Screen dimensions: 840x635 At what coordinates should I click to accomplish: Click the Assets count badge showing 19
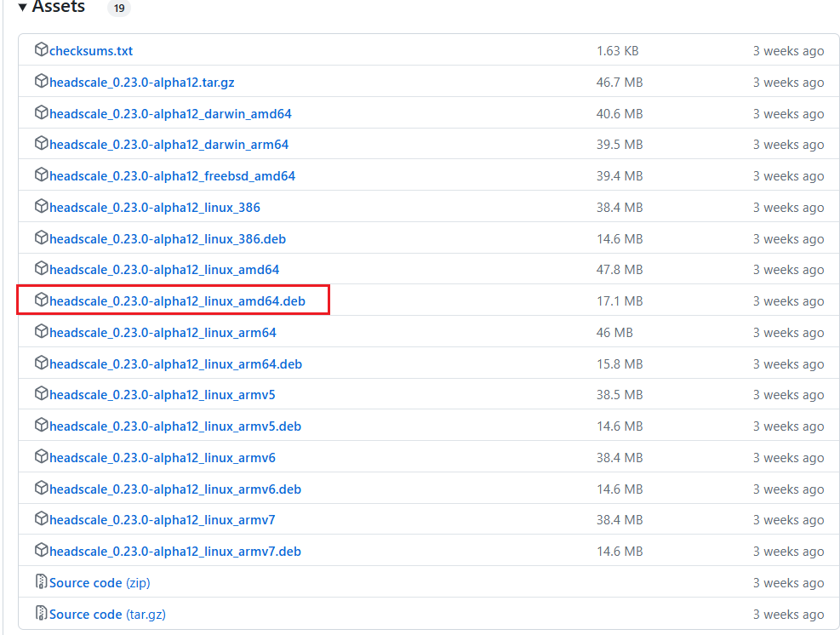[118, 8]
